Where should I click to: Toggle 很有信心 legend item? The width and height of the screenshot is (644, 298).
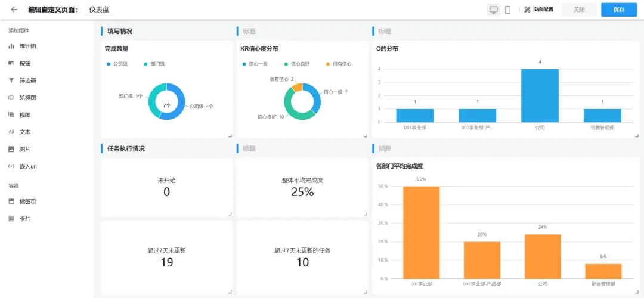pyautogui.click(x=339, y=64)
